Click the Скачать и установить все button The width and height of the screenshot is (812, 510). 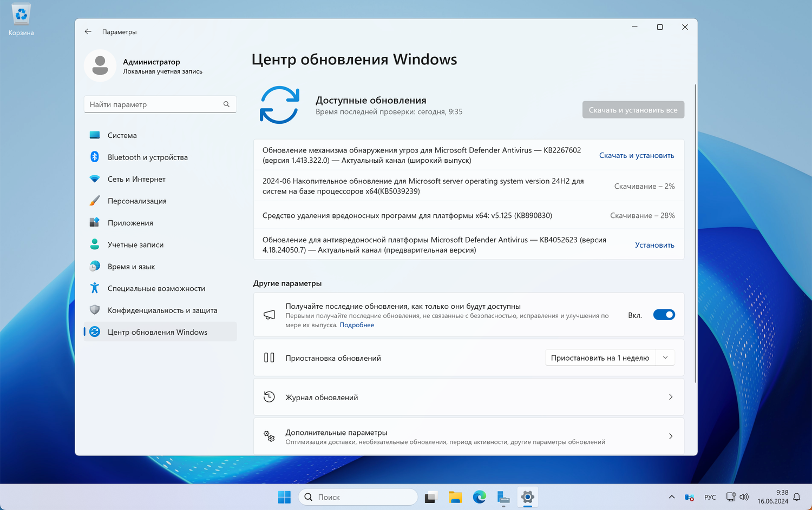[633, 110]
